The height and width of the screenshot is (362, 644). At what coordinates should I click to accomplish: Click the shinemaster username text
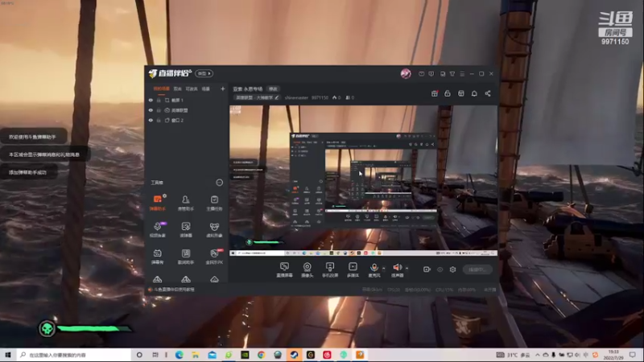click(296, 97)
